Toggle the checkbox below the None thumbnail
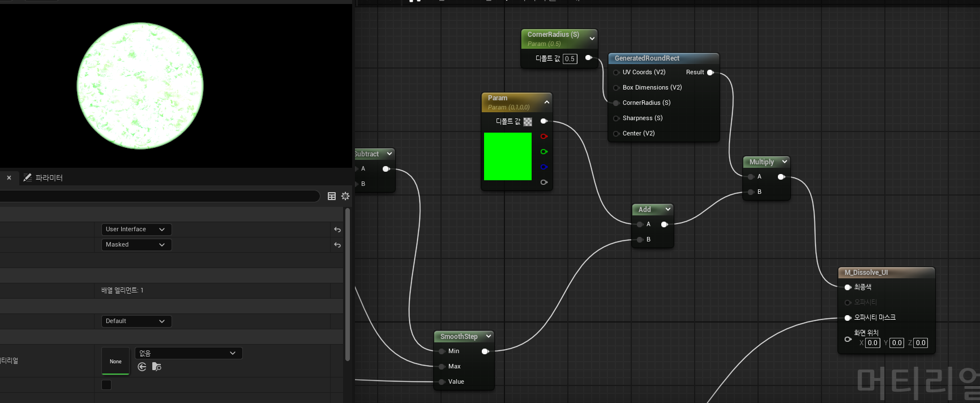This screenshot has height=403, width=980. (106, 385)
